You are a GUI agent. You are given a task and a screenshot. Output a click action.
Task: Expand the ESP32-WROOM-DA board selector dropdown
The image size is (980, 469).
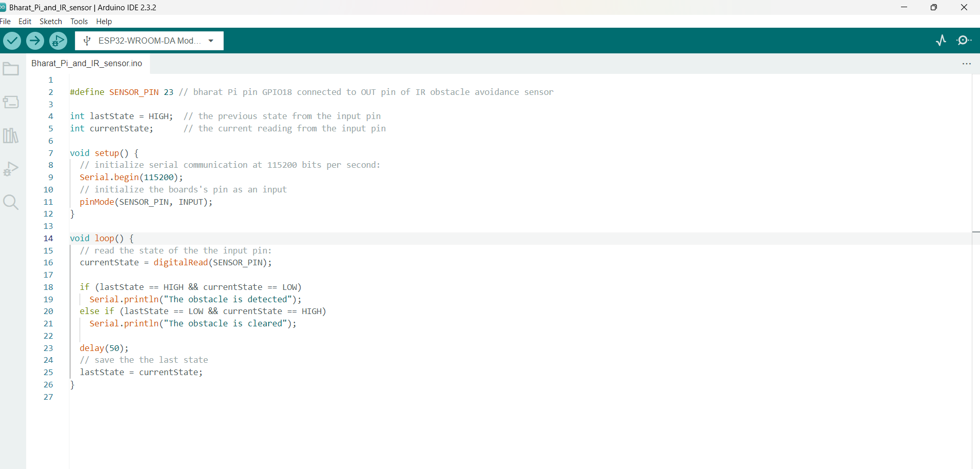149,41
